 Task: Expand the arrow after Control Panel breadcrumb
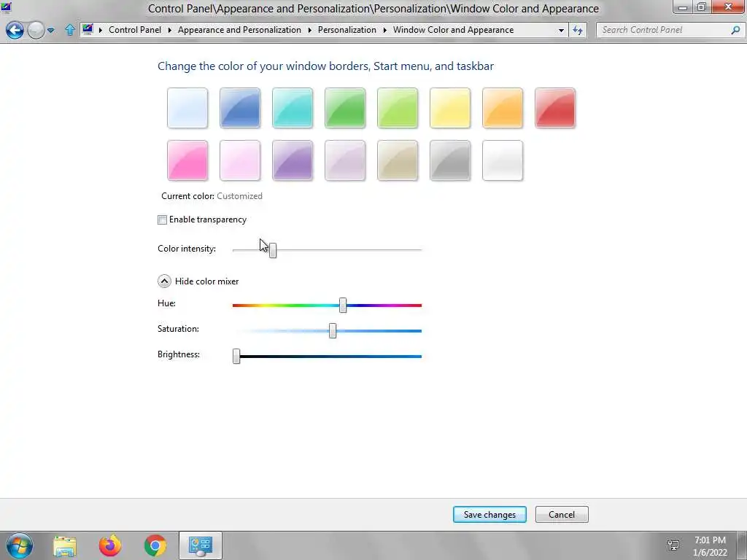169,30
